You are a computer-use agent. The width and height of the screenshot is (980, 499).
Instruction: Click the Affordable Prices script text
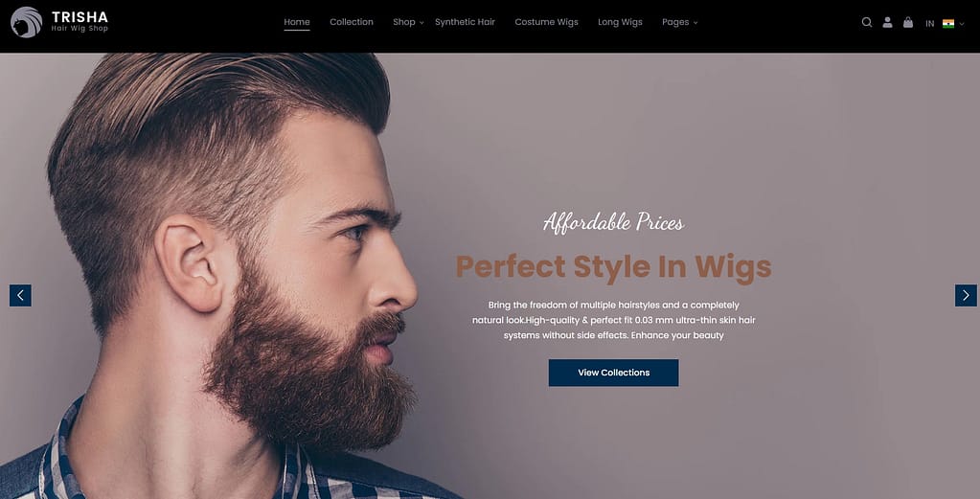coord(613,222)
